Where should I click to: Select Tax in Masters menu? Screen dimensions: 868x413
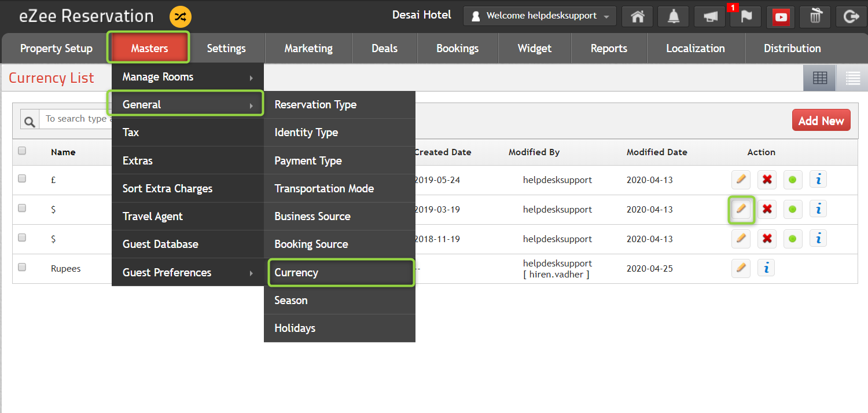pyautogui.click(x=187, y=133)
